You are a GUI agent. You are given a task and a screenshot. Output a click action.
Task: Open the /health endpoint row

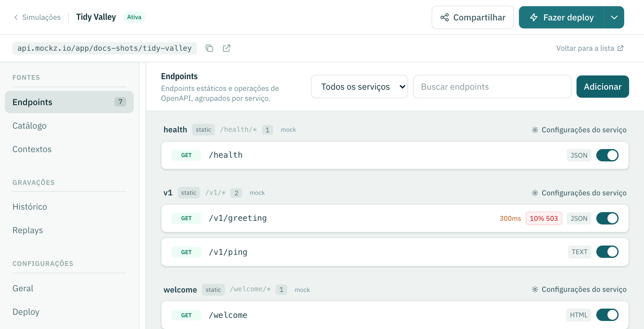tap(395, 155)
